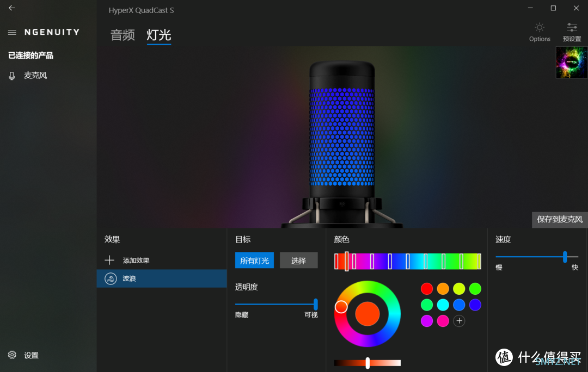
Task: Click the 可视 label under transparency slider
Action: click(311, 315)
